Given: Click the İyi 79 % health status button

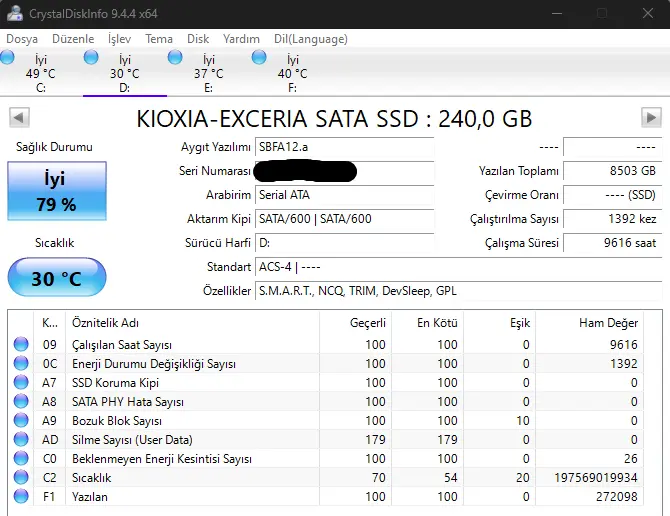Looking at the screenshot, I should [x=57, y=191].
